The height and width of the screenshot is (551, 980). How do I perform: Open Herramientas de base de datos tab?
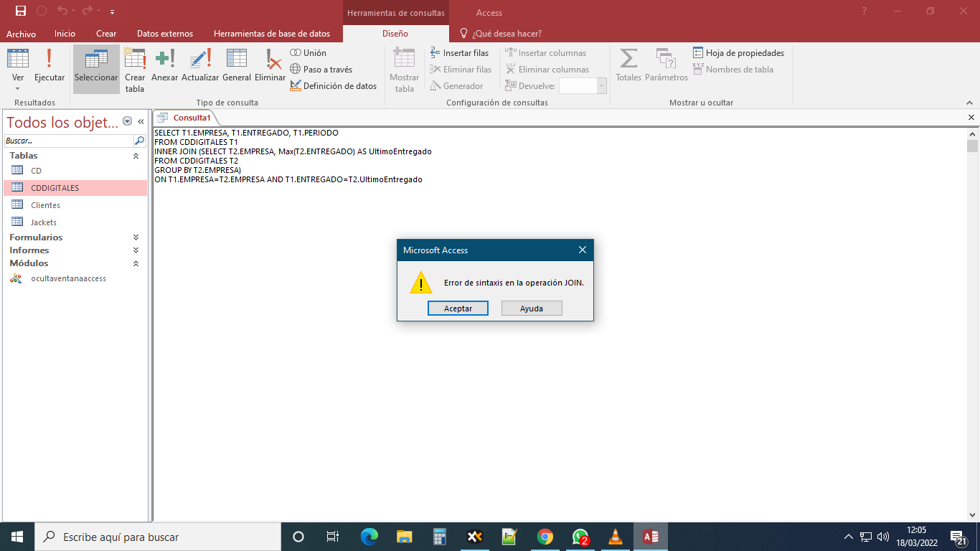point(272,34)
